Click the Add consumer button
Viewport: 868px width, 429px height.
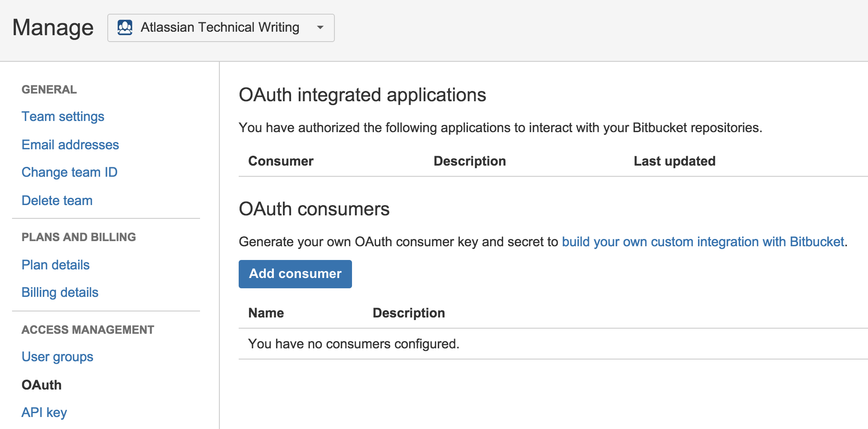click(295, 274)
